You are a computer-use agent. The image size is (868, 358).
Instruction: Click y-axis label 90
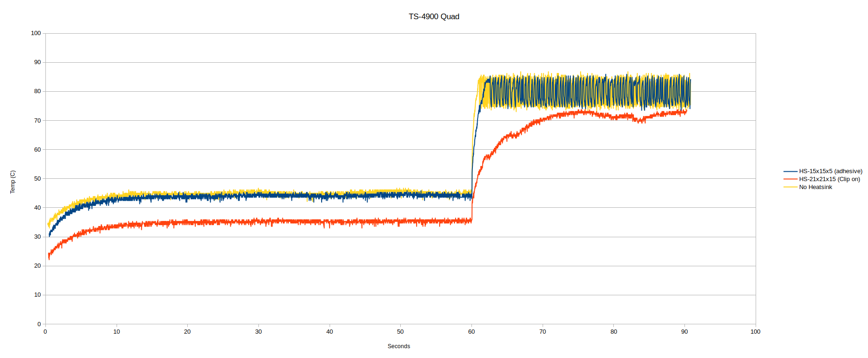[x=37, y=62]
